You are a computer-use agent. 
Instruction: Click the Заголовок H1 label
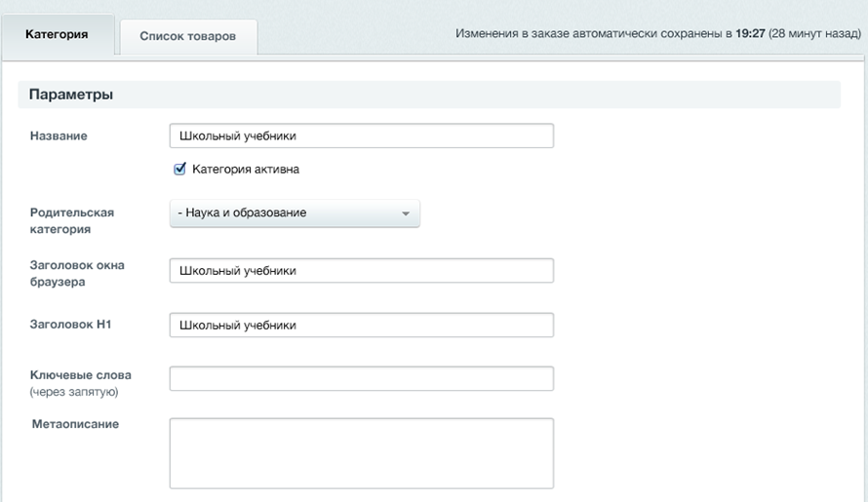point(70,325)
